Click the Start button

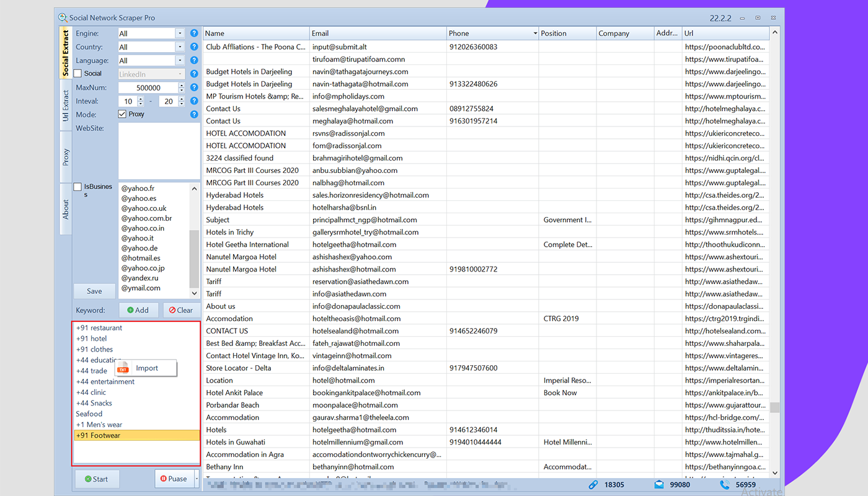coord(97,479)
